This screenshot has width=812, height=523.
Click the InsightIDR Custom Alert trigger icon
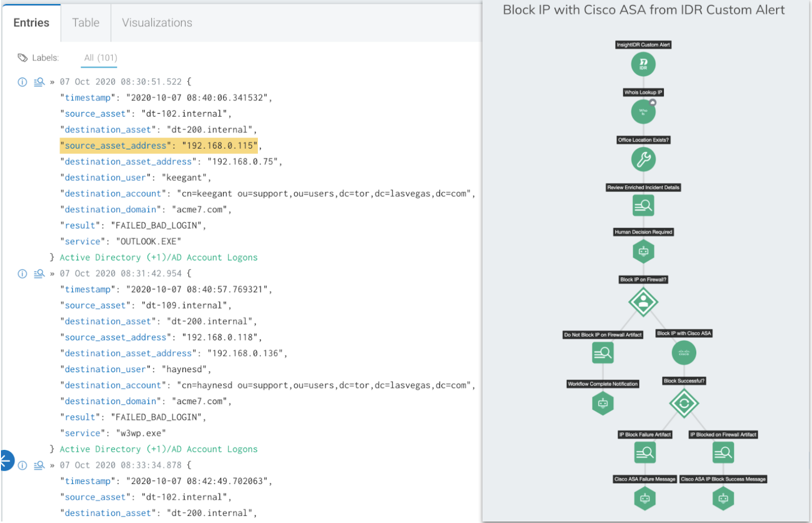tap(643, 64)
